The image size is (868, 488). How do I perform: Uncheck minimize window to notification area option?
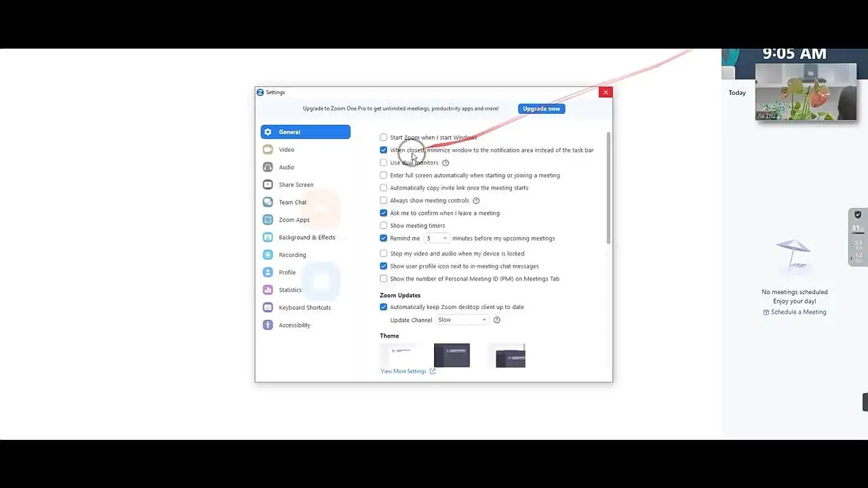384,150
